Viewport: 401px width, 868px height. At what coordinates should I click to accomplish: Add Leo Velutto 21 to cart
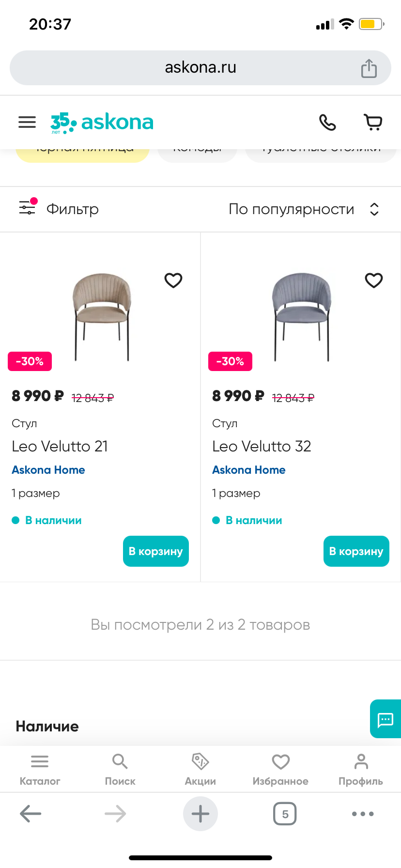155,551
